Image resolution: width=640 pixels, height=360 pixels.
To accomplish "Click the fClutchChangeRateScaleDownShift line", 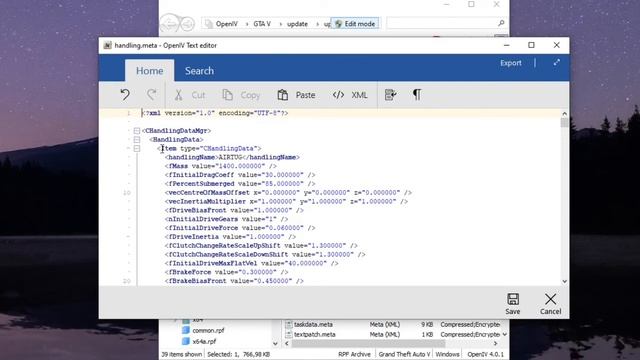I will coord(265,255).
